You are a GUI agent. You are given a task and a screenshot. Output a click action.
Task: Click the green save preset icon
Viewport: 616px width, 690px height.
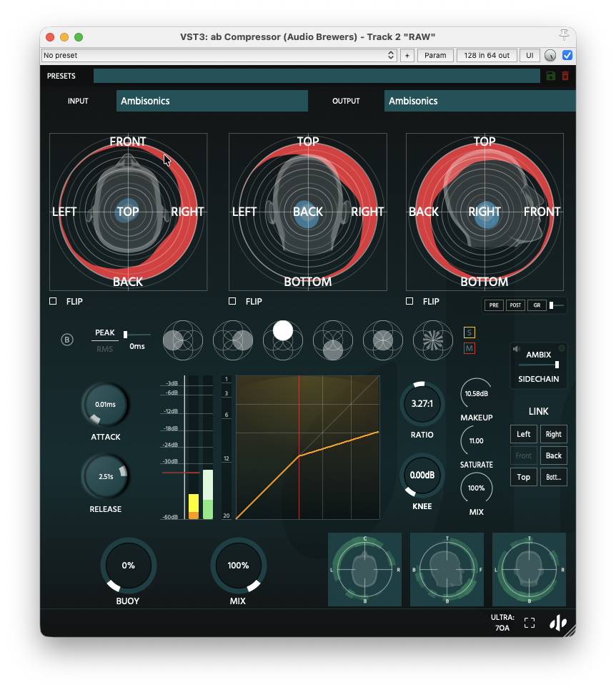click(550, 76)
